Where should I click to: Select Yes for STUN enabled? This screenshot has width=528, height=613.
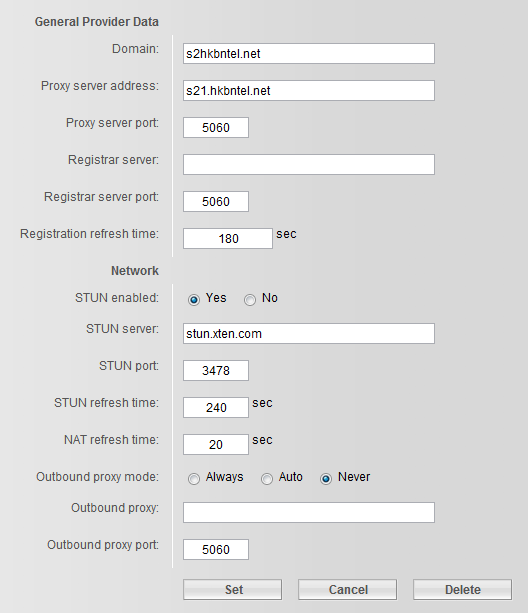click(194, 300)
